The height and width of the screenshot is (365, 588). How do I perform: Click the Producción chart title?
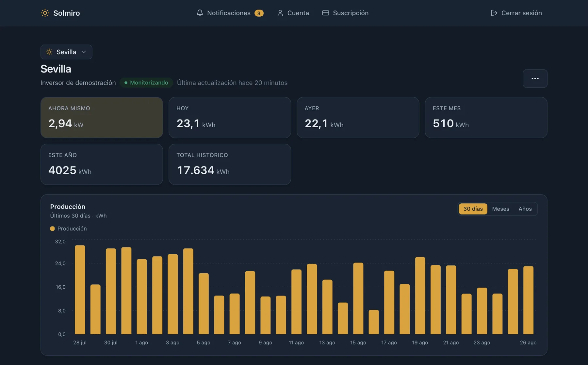point(68,207)
